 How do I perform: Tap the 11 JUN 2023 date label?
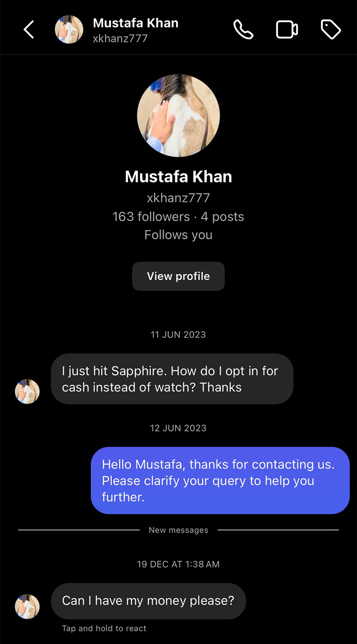point(178,335)
